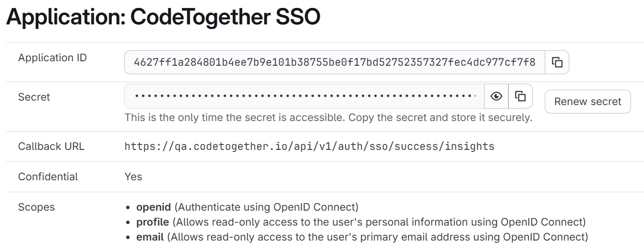The height and width of the screenshot is (252, 644).
Task: Click inside the Application ID value field
Action: coord(334,62)
